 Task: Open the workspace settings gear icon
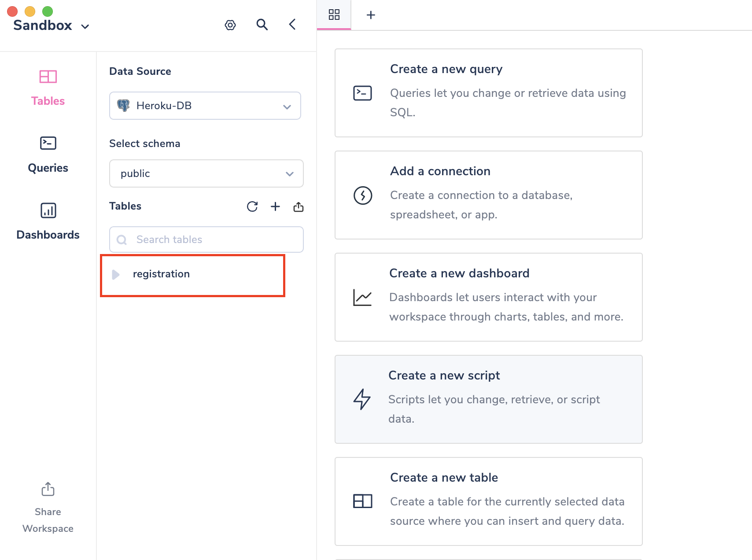pyautogui.click(x=230, y=25)
